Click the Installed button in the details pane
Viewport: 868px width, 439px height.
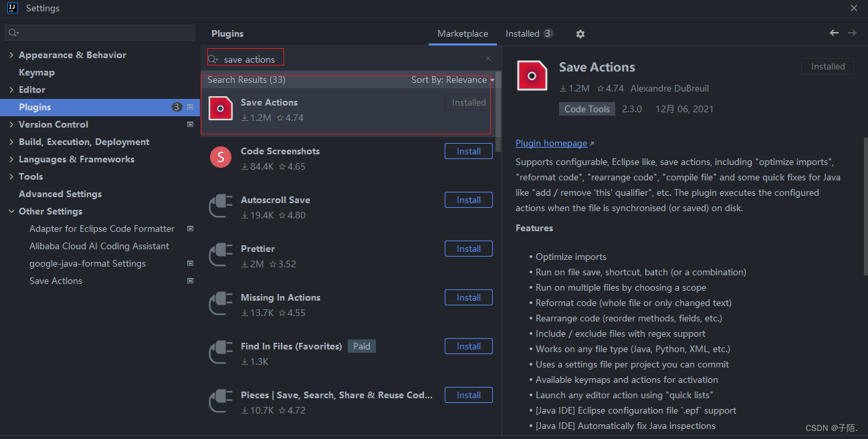click(x=828, y=66)
